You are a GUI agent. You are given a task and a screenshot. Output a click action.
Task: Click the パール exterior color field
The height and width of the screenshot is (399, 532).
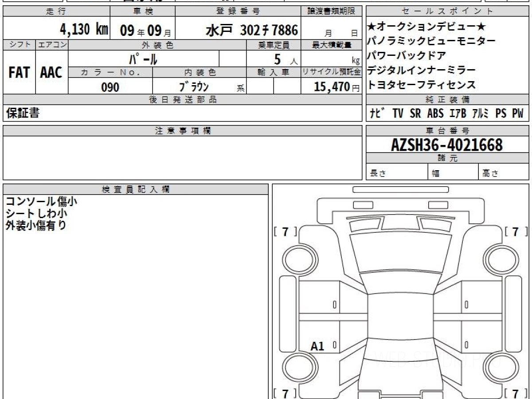[143, 59]
